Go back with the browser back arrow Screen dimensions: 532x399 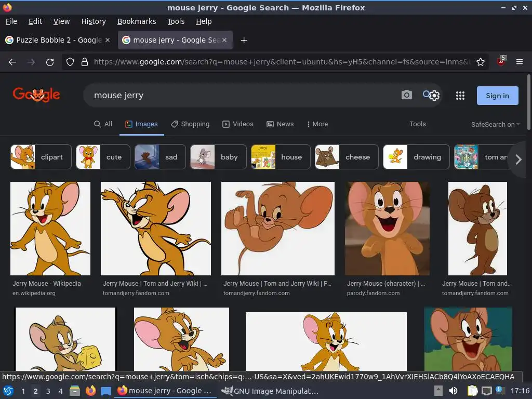pyautogui.click(x=12, y=62)
